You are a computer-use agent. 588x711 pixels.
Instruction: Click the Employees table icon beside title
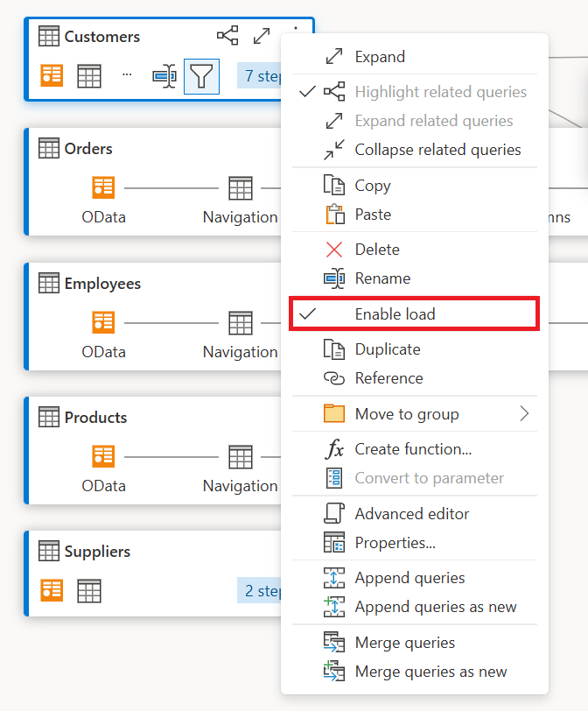tap(49, 283)
